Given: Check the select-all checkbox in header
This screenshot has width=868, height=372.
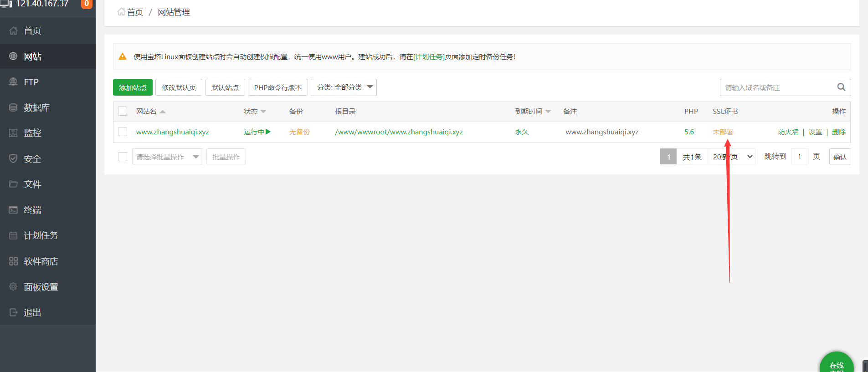Looking at the screenshot, I should (x=123, y=111).
